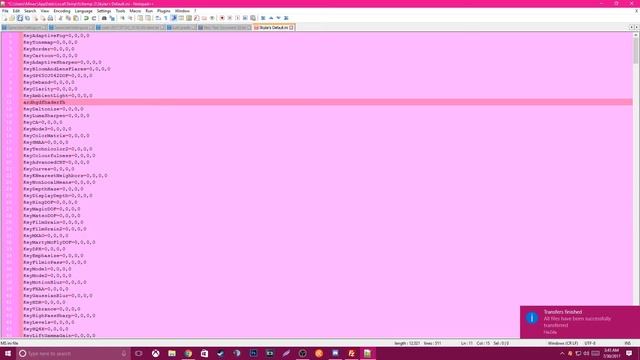The image size is (640, 360).
Task: Click the KeyGaussianBlur line
Action: tap(58, 296)
